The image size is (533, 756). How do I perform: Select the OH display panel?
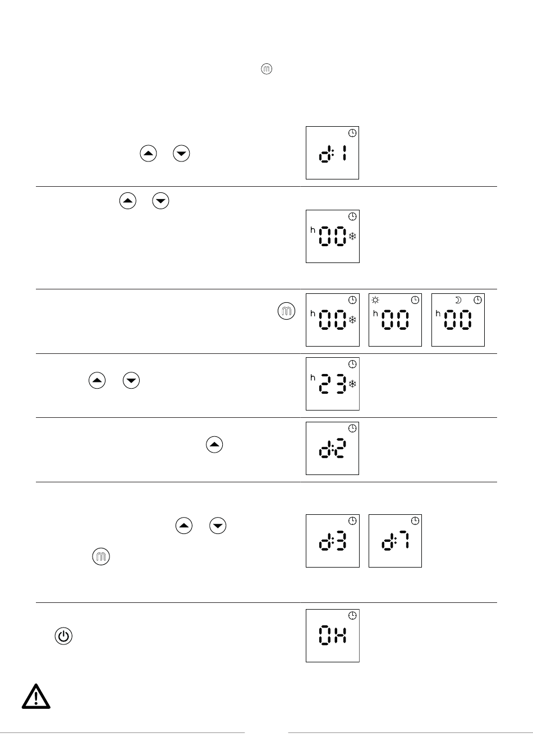332,635
